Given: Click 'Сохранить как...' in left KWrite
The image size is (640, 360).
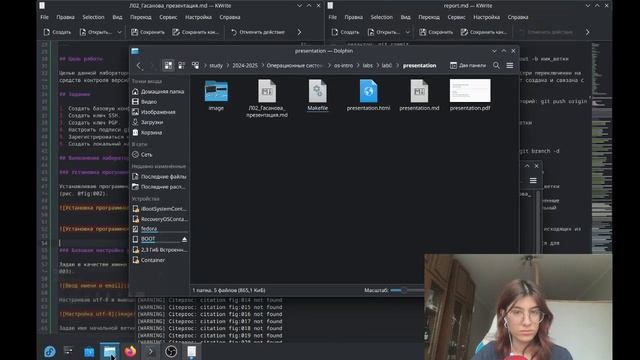Looking at the screenshot, I should (196, 32).
